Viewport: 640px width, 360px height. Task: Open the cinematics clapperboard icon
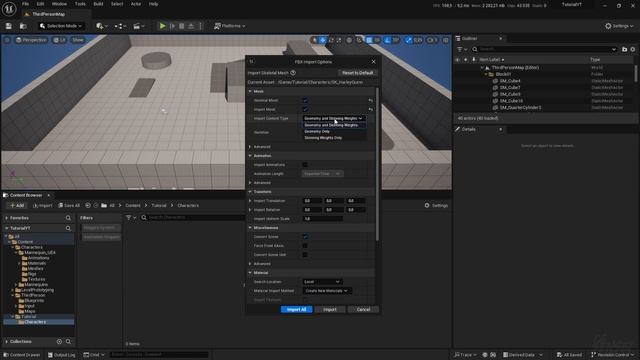[x=139, y=26]
